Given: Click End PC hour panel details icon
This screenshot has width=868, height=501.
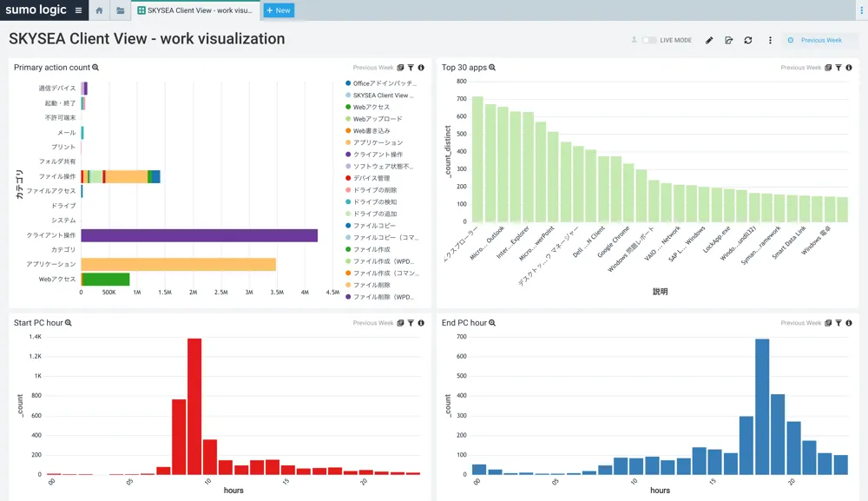Looking at the screenshot, I should coord(828,323).
